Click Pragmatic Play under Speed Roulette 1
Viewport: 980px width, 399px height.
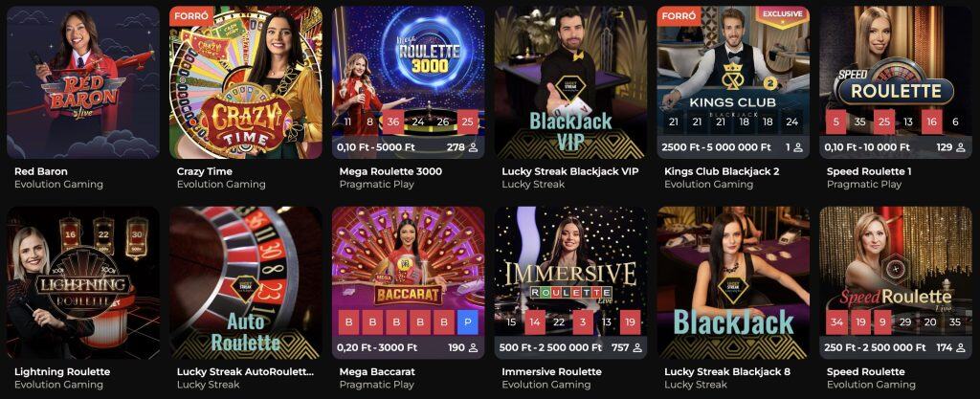[x=864, y=185]
